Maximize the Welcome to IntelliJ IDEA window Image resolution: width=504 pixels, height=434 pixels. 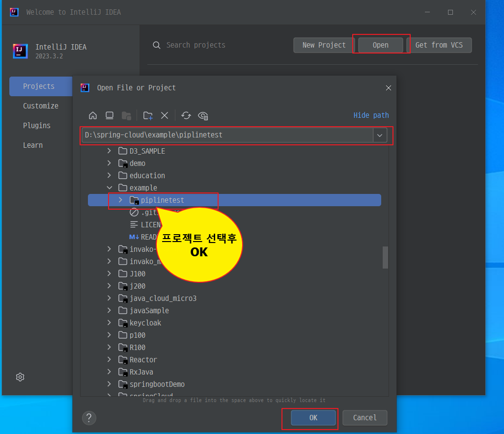pyautogui.click(x=450, y=12)
